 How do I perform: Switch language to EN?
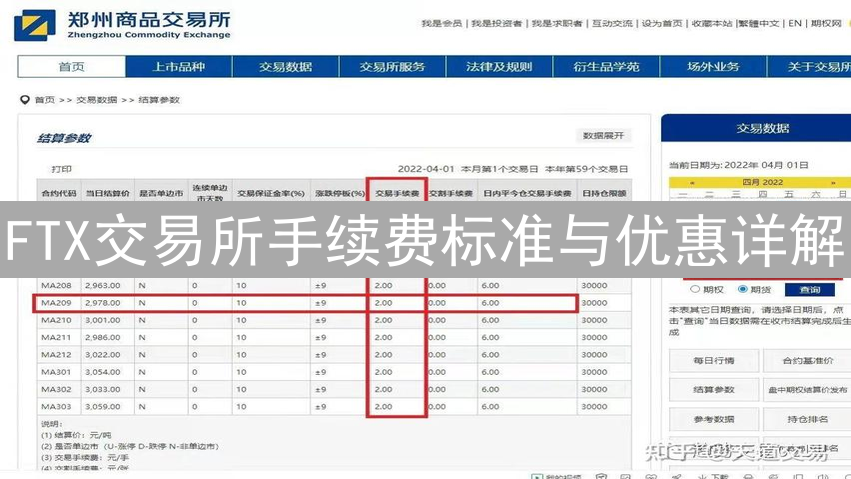[x=795, y=23]
